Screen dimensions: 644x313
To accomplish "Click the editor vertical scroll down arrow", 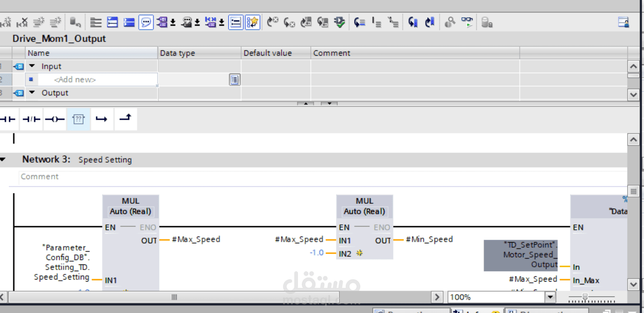I will point(633,284).
